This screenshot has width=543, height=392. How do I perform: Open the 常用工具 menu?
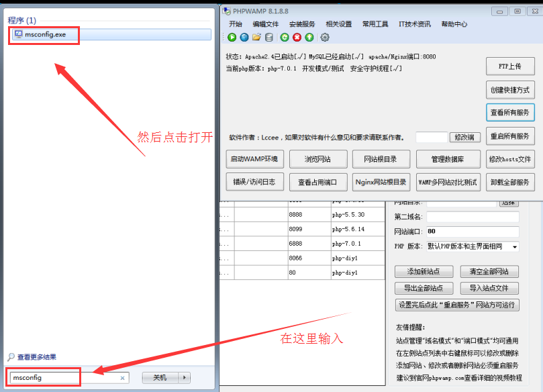[375, 24]
